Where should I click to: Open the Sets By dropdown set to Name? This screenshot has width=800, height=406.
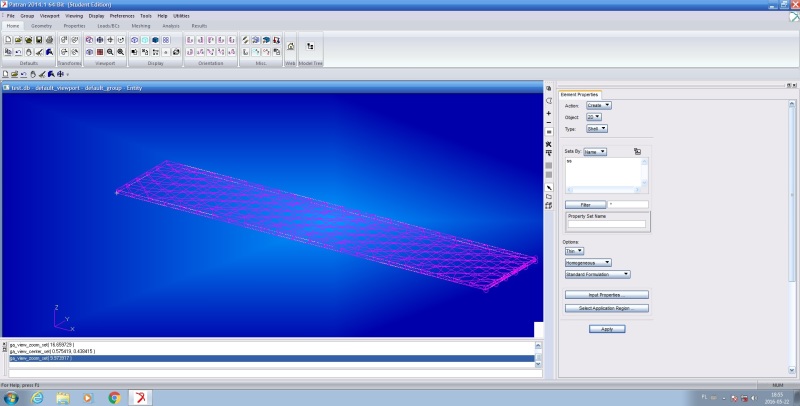(x=595, y=151)
